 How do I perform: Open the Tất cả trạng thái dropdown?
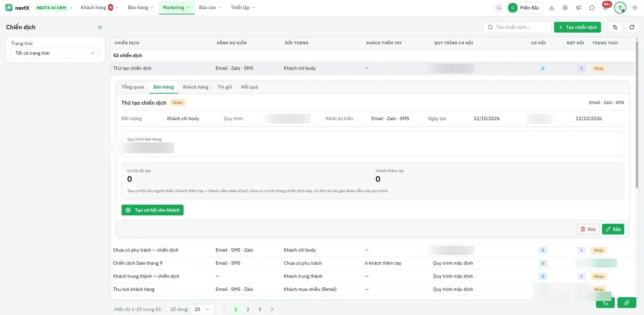click(x=55, y=53)
